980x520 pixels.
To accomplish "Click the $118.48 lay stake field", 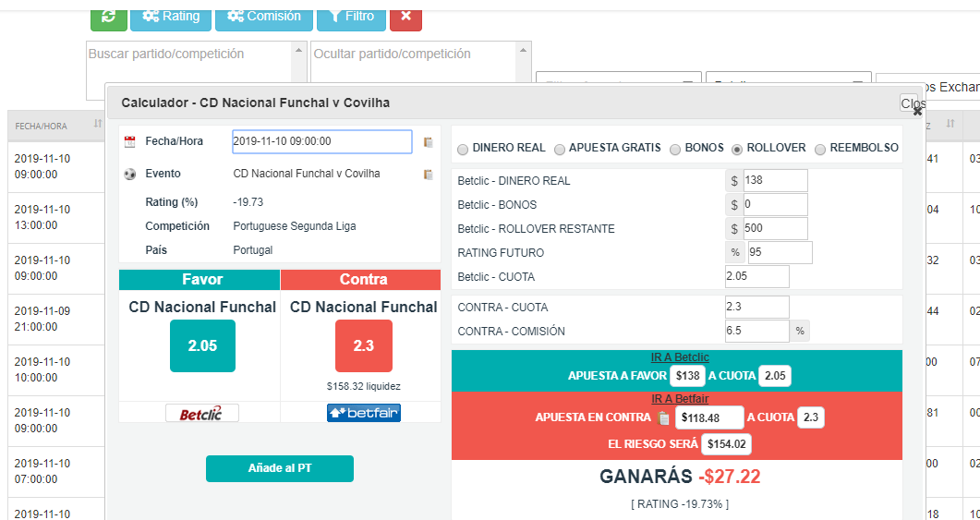I will [x=709, y=417].
